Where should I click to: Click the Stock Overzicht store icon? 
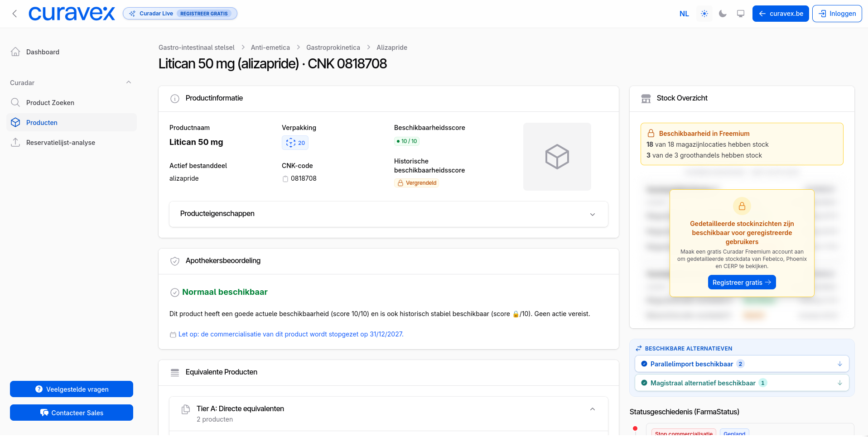pyautogui.click(x=646, y=99)
